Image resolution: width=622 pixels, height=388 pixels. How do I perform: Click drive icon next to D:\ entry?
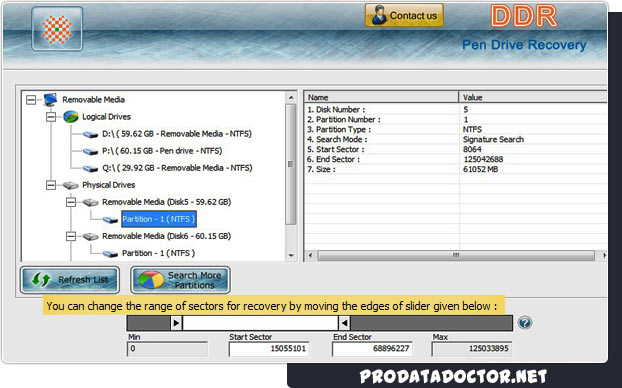coord(90,134)
